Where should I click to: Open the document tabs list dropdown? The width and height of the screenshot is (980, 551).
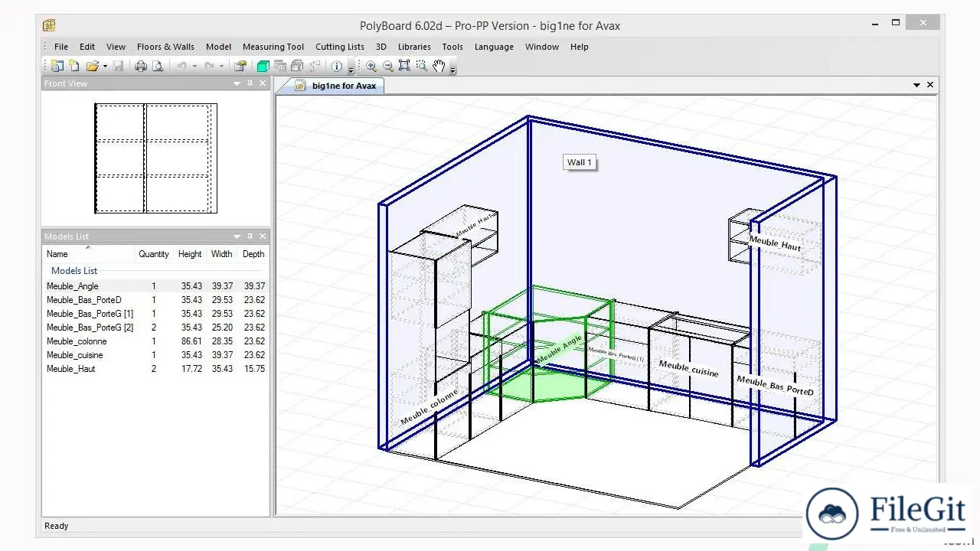tap(917, 85)
